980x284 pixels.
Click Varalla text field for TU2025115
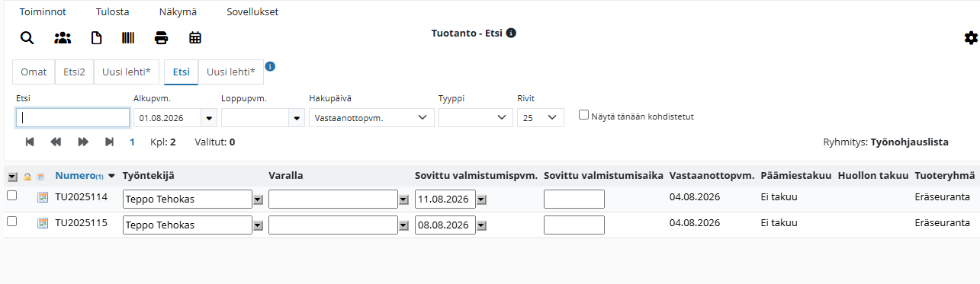333,225
